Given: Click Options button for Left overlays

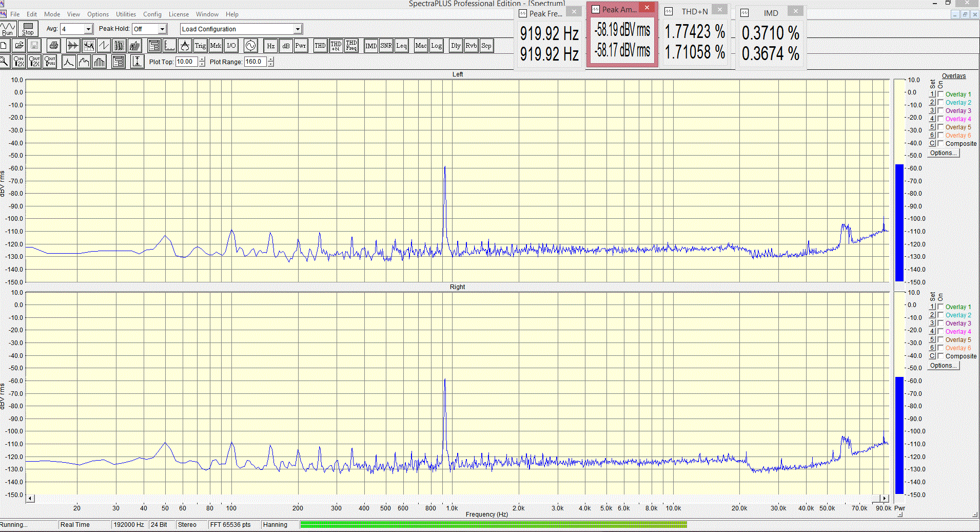Looking at the screenshot, I should (944, 153).
